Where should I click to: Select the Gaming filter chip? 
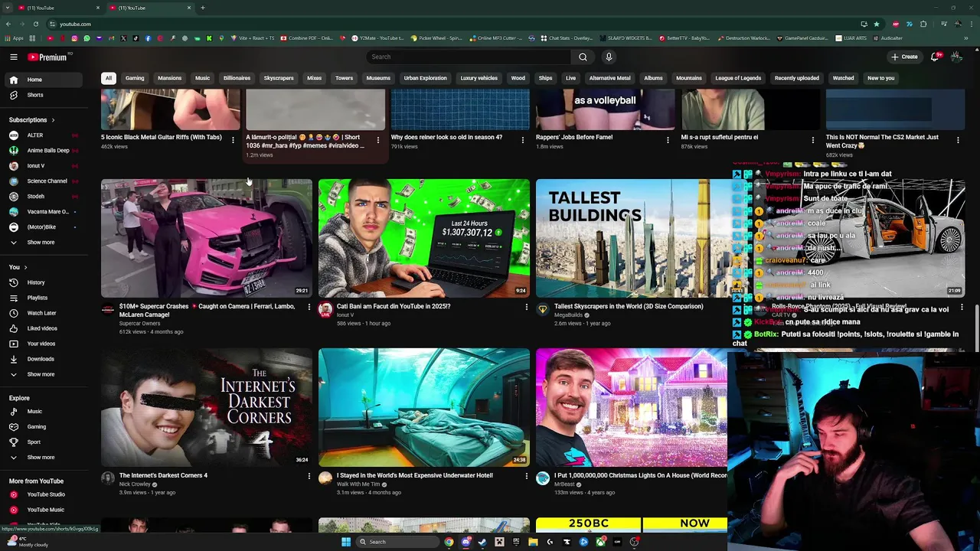(135, 78)
